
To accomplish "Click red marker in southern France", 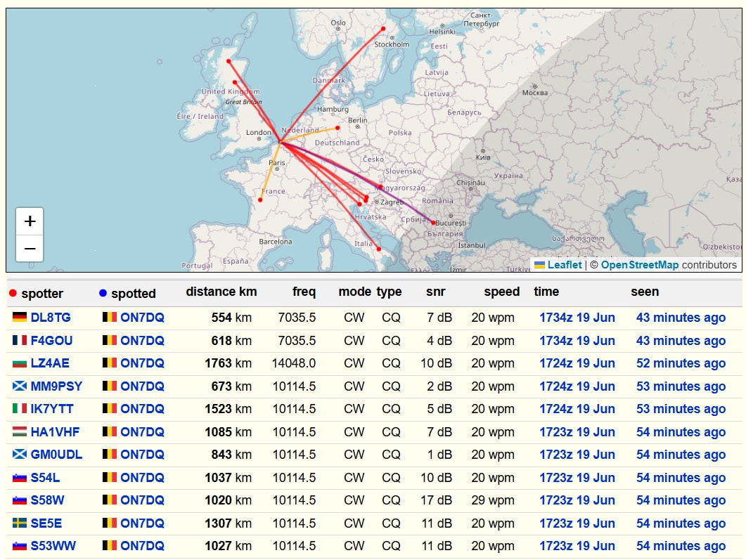I will coord(260,200).
